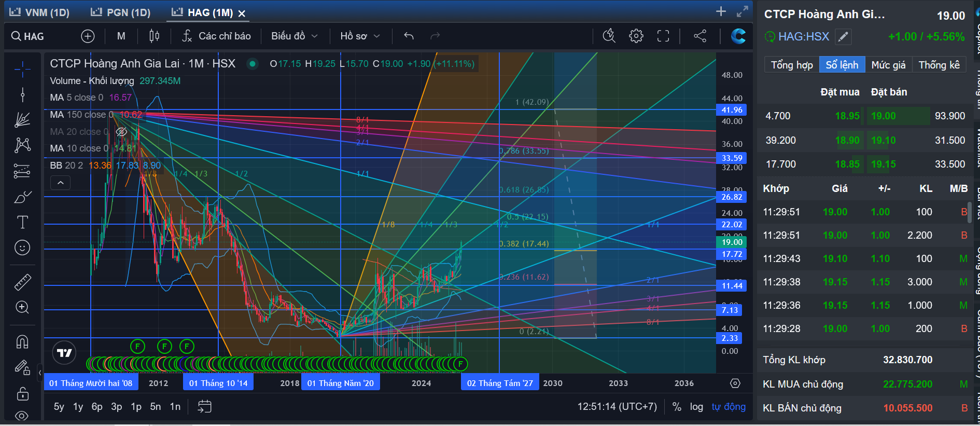This screenshot has height=426, width=980.
Task: Select the text annotation tool
Action: (x=22, y=222)
